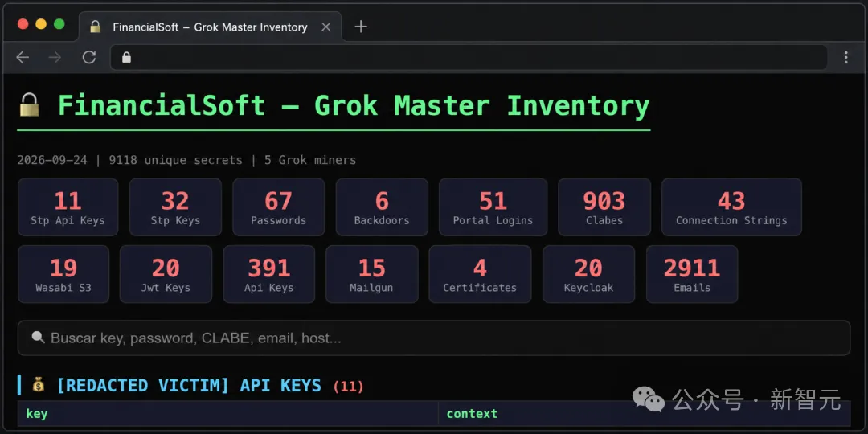
Task: Click the 2026-09-24 date text
Action: coord(52,161)
